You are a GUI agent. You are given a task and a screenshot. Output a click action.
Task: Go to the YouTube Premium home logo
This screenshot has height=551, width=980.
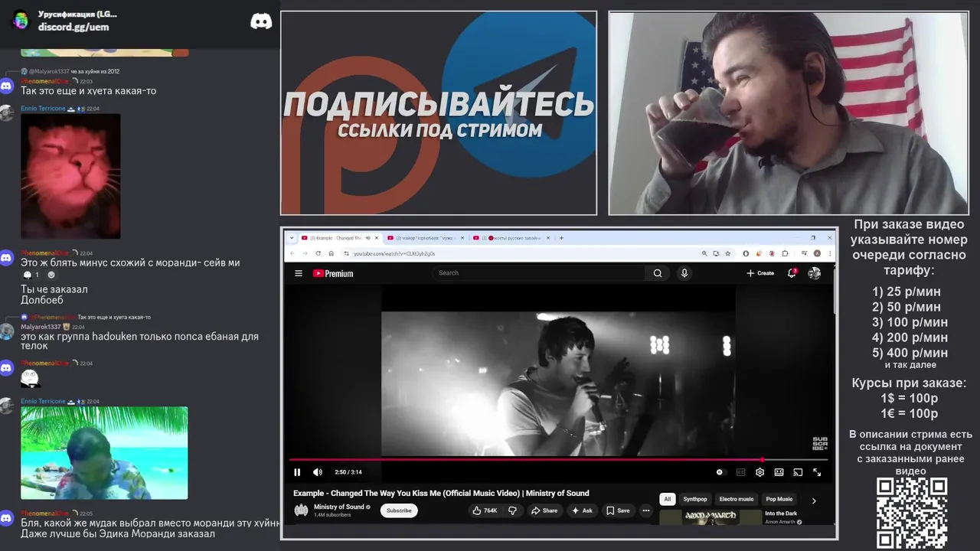[333, 273]
